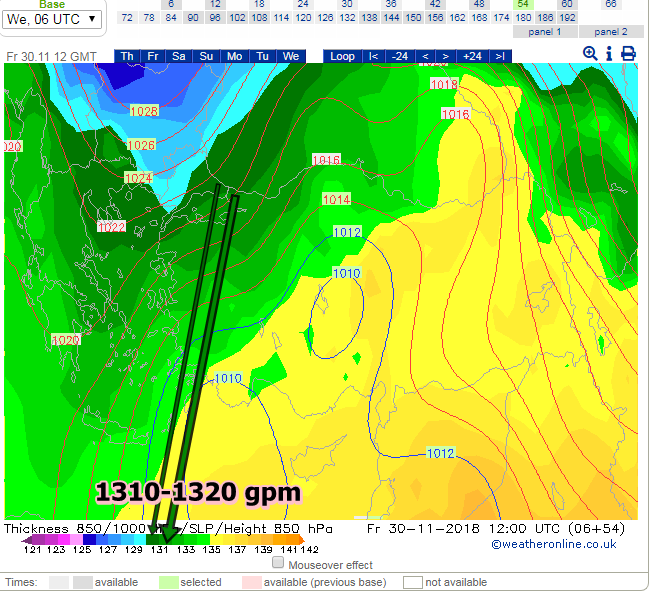Click the 127 value on the thickness legend
The image size is (649, 593).
(108, 550)
